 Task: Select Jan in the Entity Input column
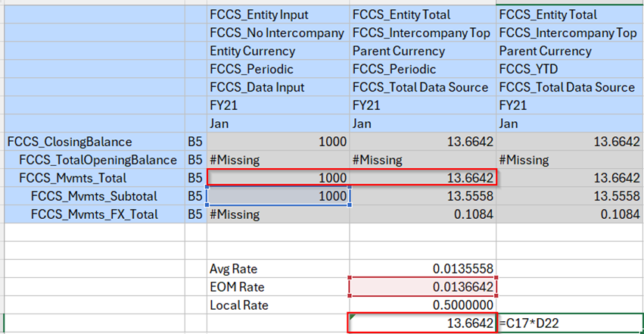(x=278, y=123)
